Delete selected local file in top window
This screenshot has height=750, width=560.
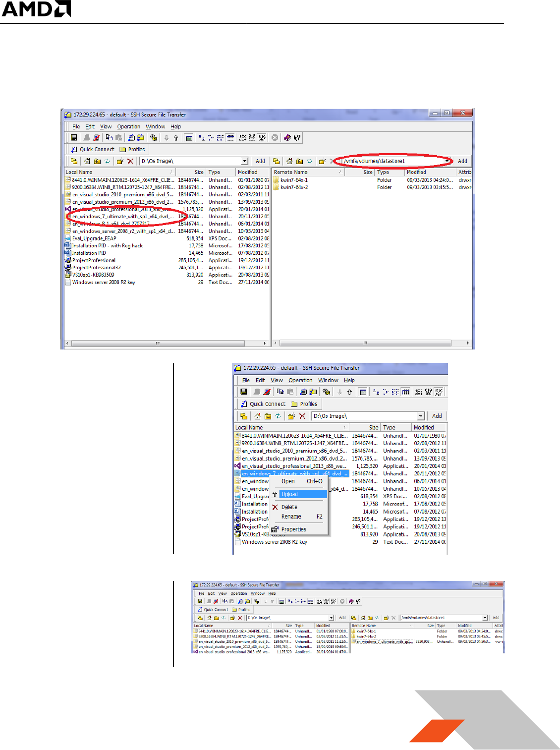[130, 161]
